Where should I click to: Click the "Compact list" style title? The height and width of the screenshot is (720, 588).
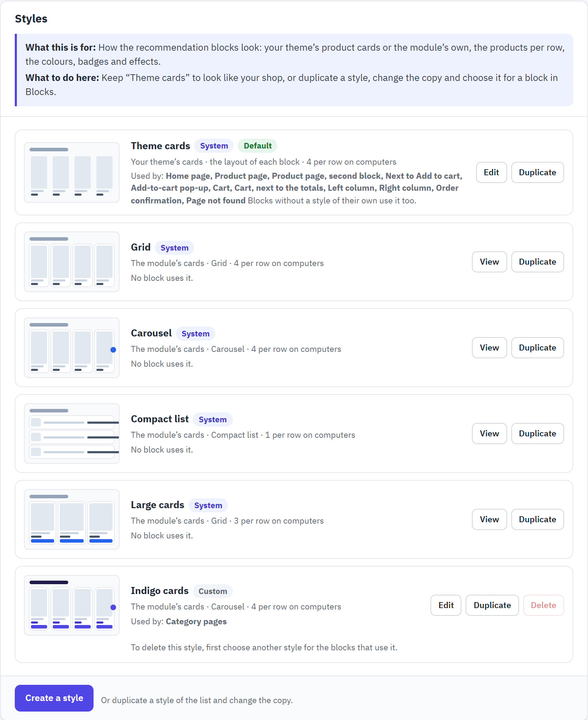160,419
